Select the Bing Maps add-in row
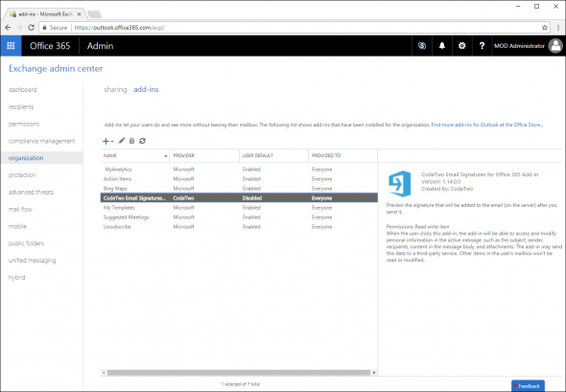Image resolution: width=566 pixels, height=392 pixels. (239, 188)
